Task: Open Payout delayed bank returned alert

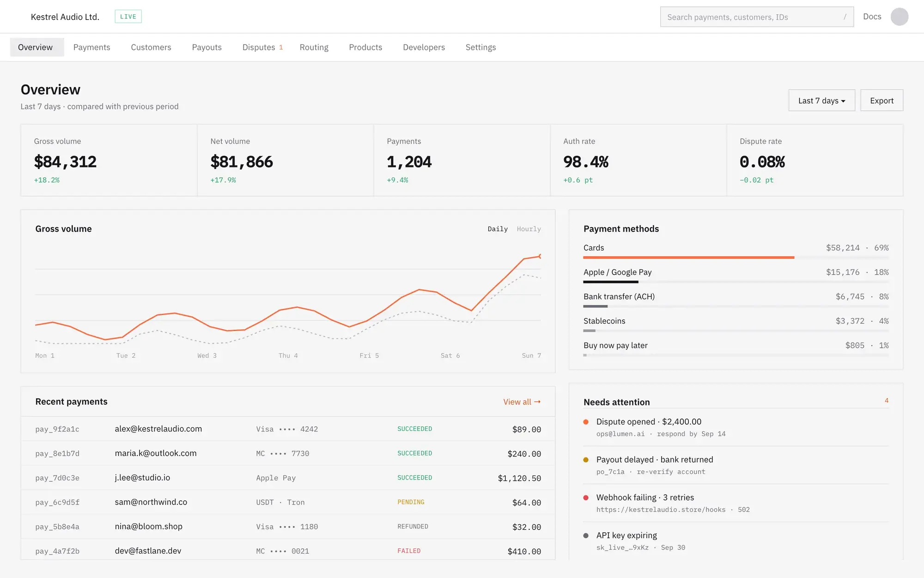Action: (736, 465)
